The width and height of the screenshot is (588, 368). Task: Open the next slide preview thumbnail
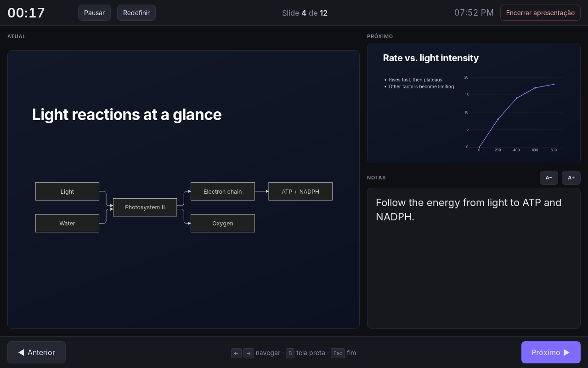click(474, 103)
